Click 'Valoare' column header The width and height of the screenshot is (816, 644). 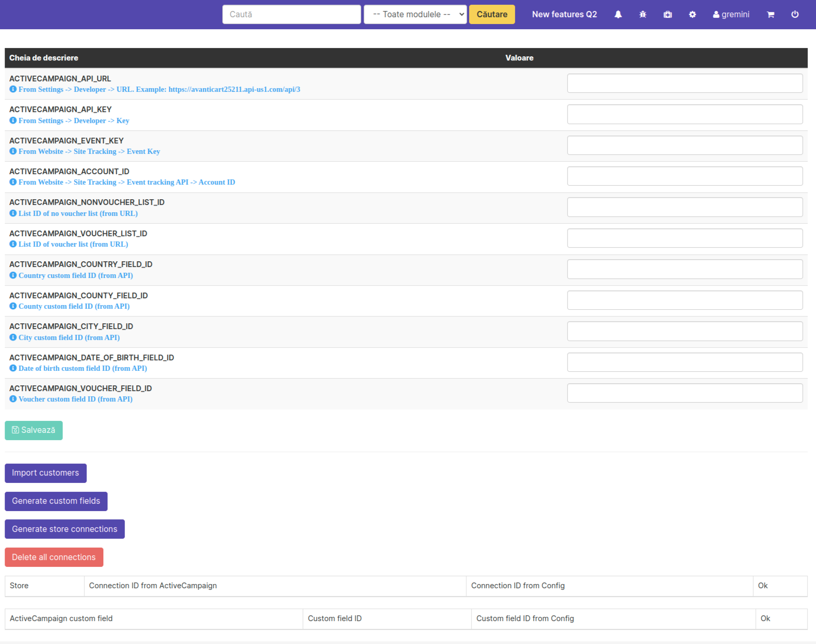[519, 58]
